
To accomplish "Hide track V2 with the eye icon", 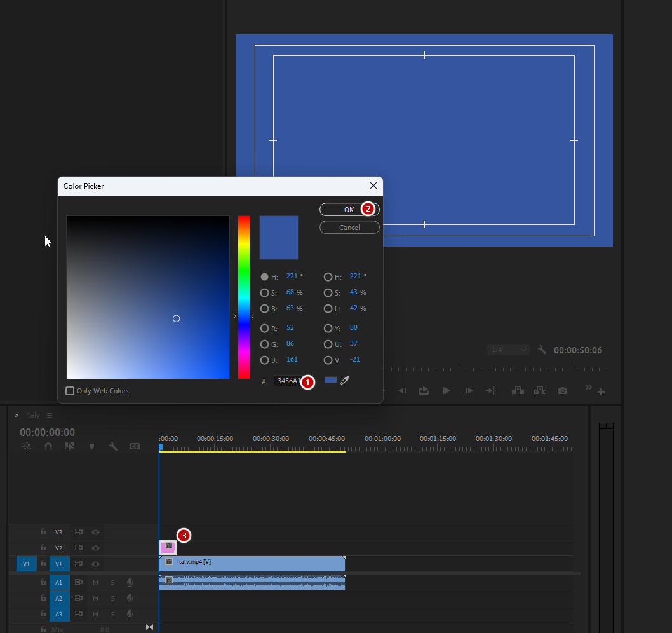I will click(x=95, y=548).
